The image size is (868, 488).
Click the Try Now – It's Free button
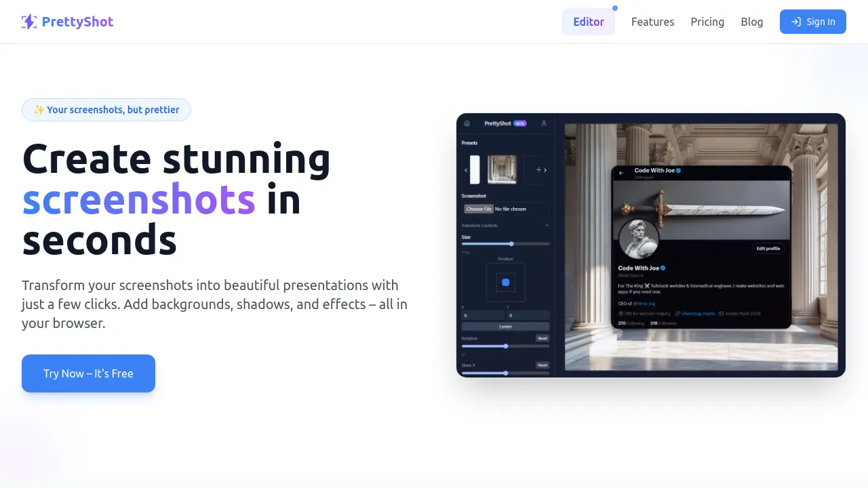click(88, 373)
